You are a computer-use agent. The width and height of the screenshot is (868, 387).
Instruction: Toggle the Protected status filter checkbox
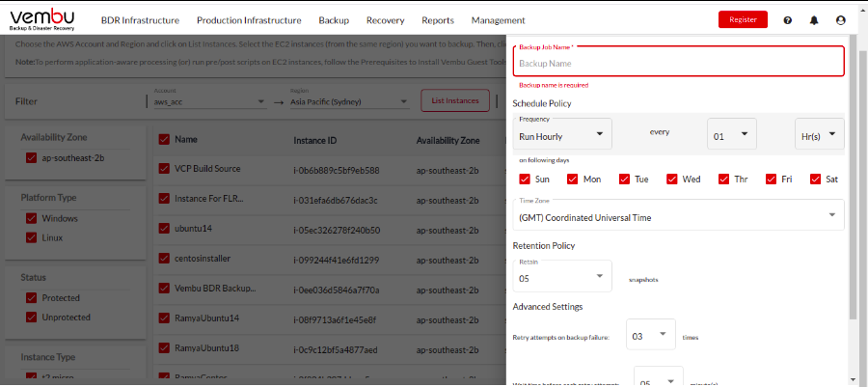tap(32, 298)
